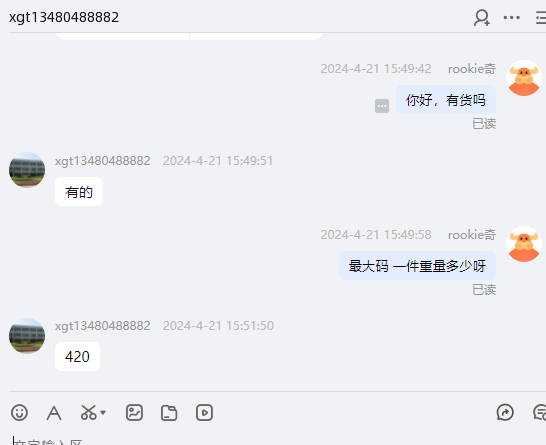Click the scissors screenshot tool
The image size is (546, 445).
(x=88, y=413)
